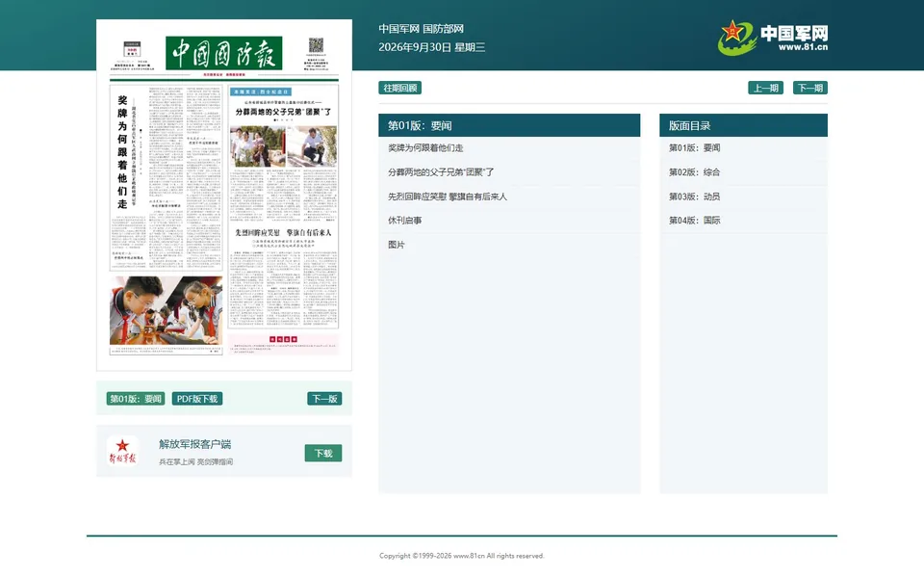Click the 解放军报 app icon
This screenshot has width=924, height=578.
coord(122,451)
